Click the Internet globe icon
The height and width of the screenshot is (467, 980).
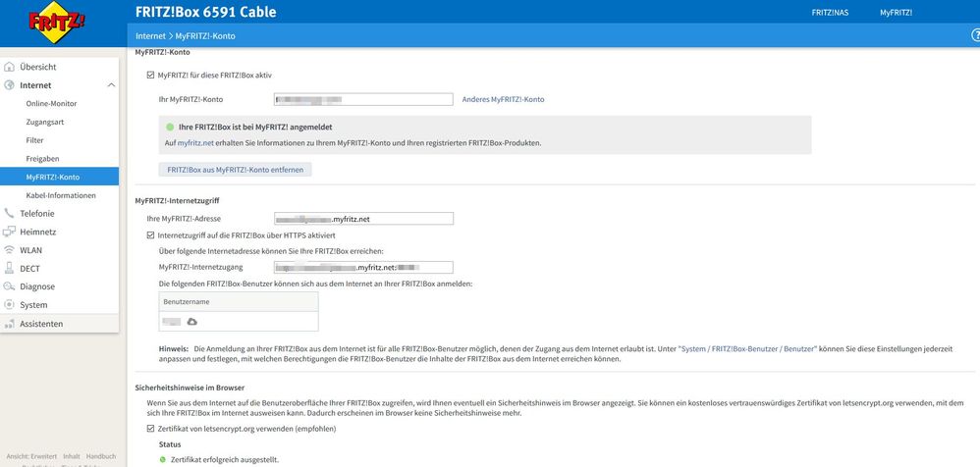tap(9, 85)
